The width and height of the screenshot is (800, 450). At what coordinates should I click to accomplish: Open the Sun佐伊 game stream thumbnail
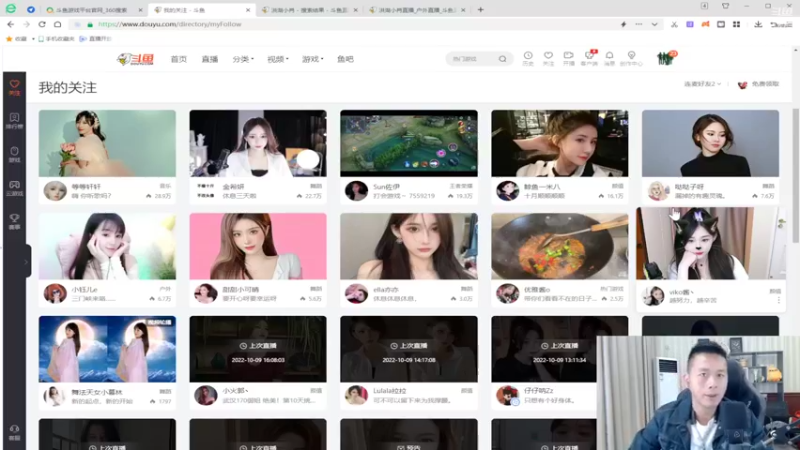409,143
